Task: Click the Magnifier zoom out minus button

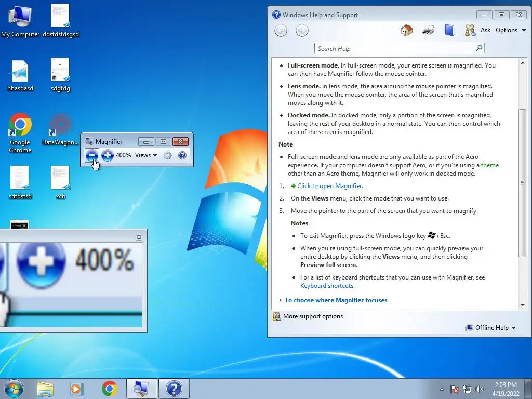Action: click(91, 155)
